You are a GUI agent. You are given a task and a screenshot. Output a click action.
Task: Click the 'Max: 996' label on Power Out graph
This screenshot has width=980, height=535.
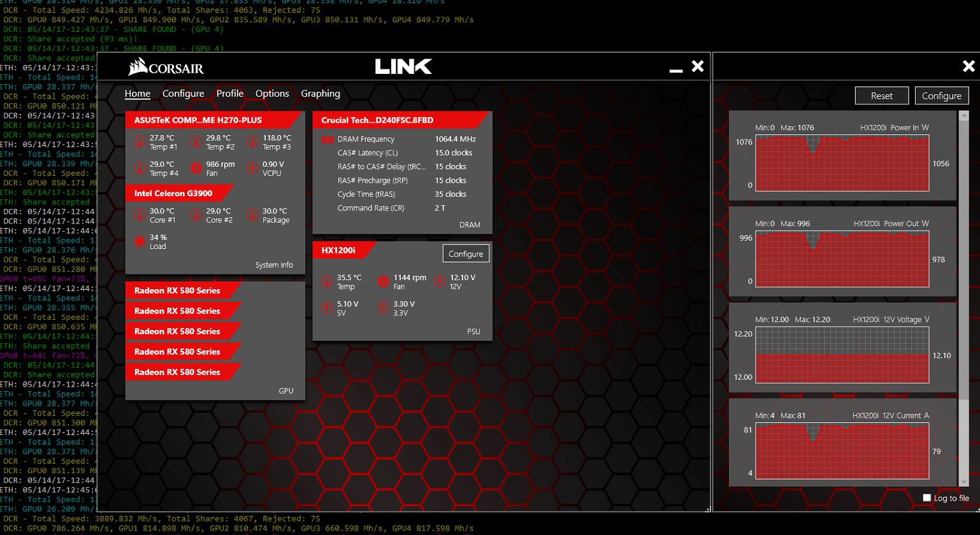click(795, 224)
